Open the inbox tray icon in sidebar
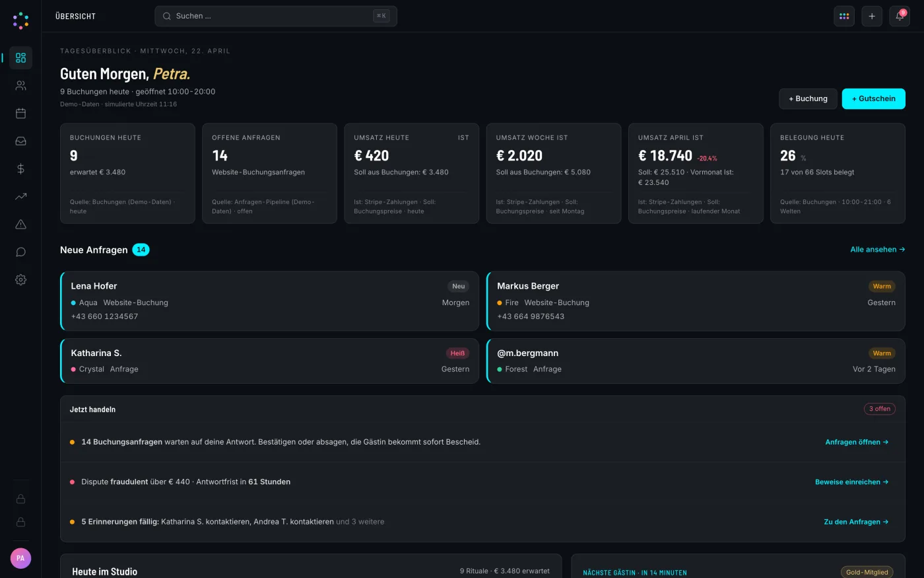 pos(20,141)
